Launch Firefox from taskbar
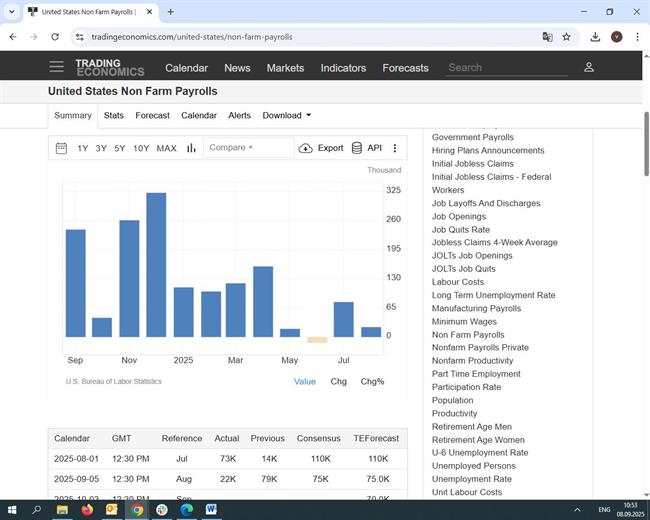 click(x=87, y=509)
